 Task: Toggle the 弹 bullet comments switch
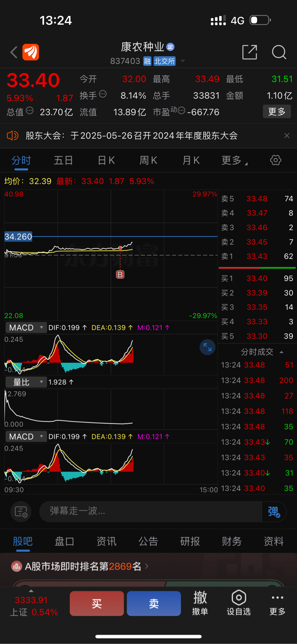(x=274, y=512)
